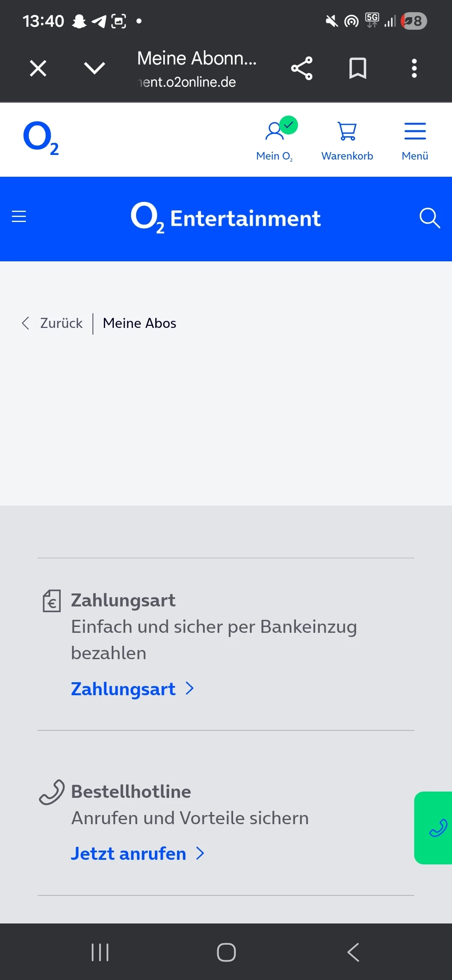Image resolution: width=452 pixels, height=980 pixels.
Task: Go back via Zurück link
Action: (x=52, y=323)
